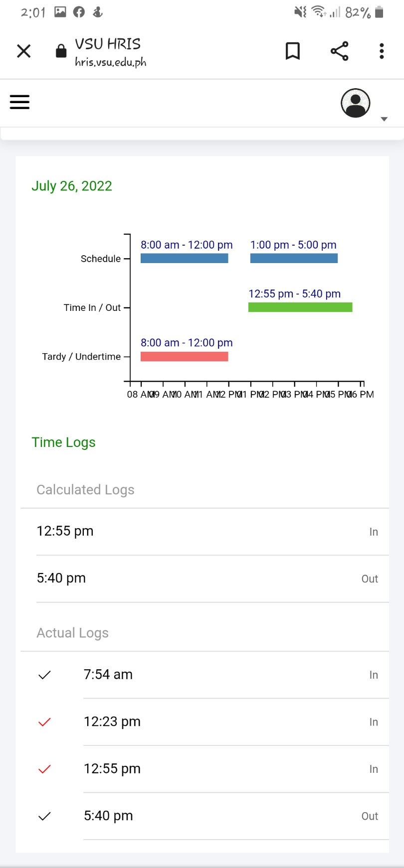Tap the hris.vsu.edu.ph URL text

111,62
